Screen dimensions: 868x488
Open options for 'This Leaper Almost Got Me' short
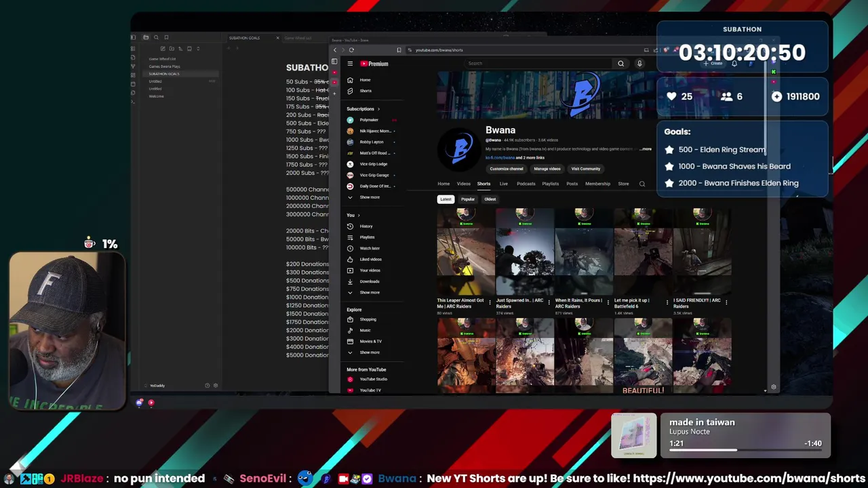pyautogui.click(x=489, y=302)
